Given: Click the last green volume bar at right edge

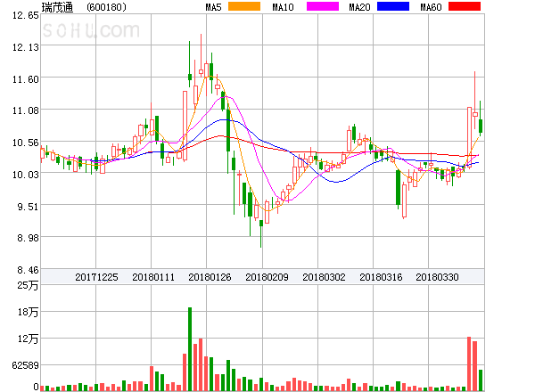Looking at the screenshot, I should click(x=481, y=380).
